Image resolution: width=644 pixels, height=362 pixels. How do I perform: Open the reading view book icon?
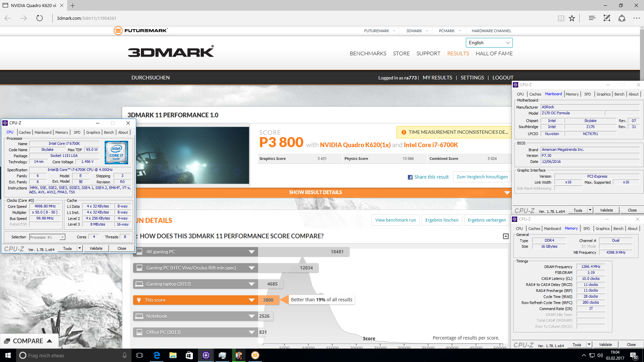561,18
